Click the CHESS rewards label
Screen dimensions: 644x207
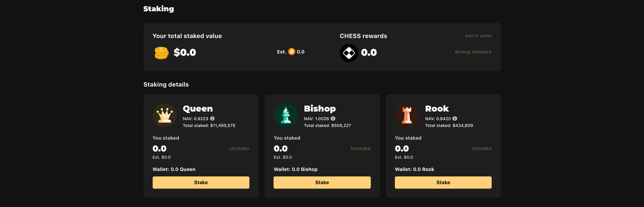363,36
